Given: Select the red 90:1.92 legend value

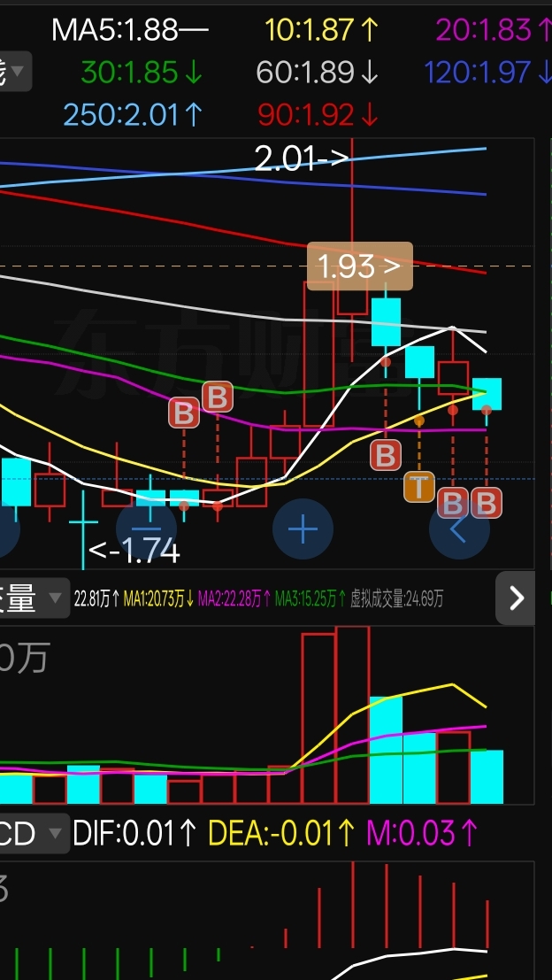Looking at the screenshot, I should (318, 116).
